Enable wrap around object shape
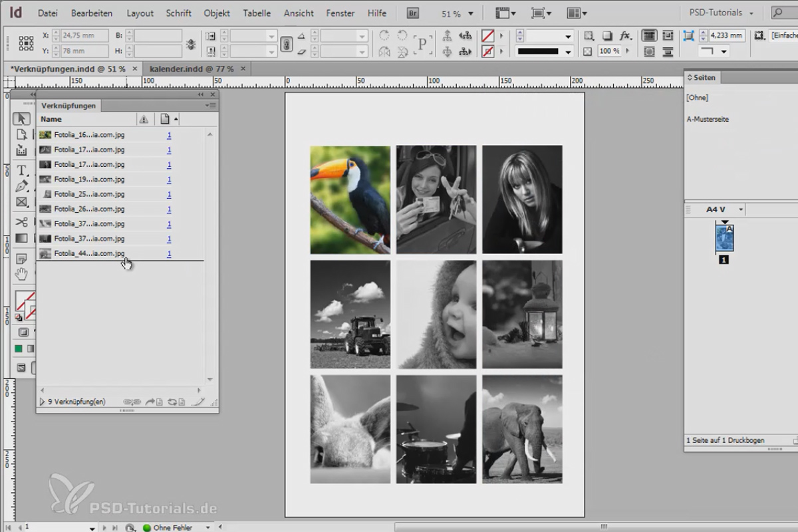 click(x=649, y=51)
